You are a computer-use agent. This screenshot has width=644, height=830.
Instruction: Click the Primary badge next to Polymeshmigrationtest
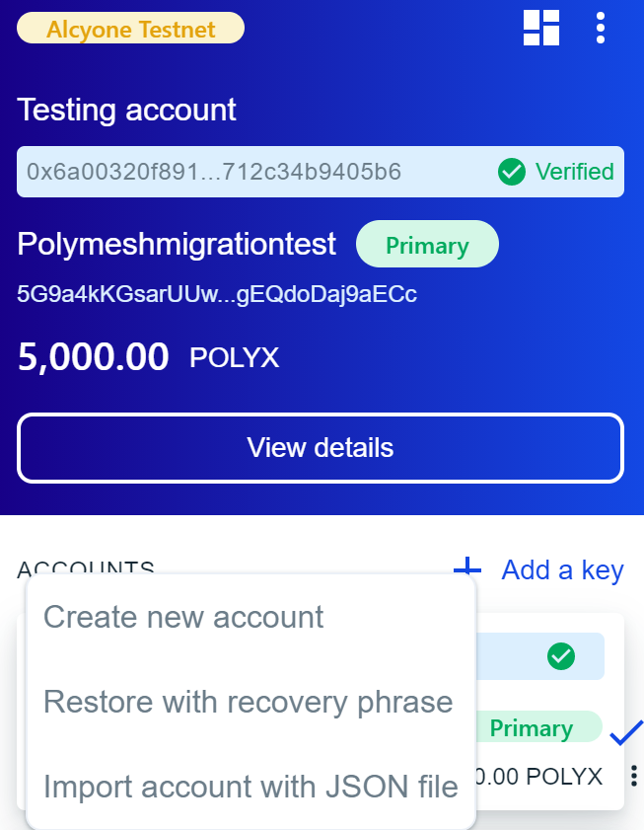pos(427,244)
